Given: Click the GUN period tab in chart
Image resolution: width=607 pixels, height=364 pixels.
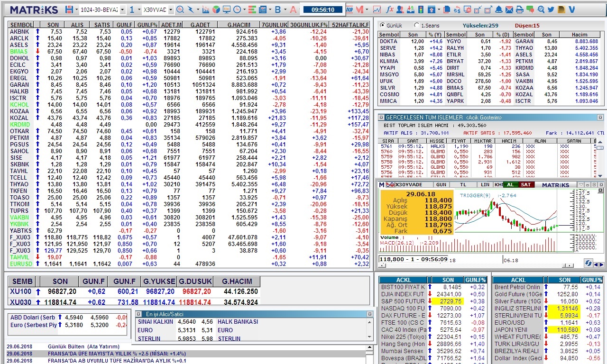Looking at the screenshot, I should (441, 184).
